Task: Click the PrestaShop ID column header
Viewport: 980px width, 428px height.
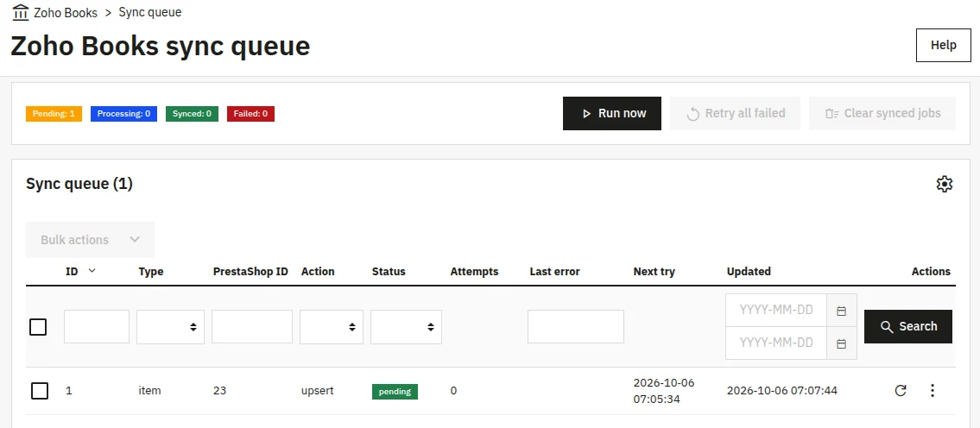Action: point(250,271)
